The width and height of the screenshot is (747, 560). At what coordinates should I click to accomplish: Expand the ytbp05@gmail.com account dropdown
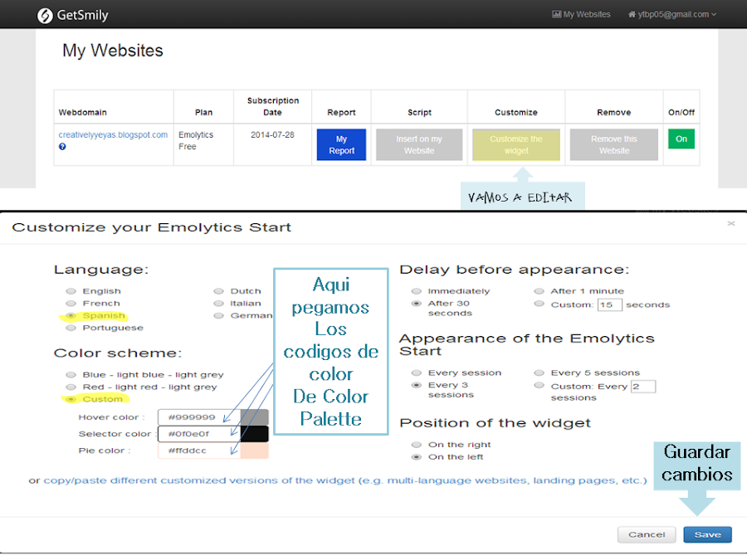point(672,14)
